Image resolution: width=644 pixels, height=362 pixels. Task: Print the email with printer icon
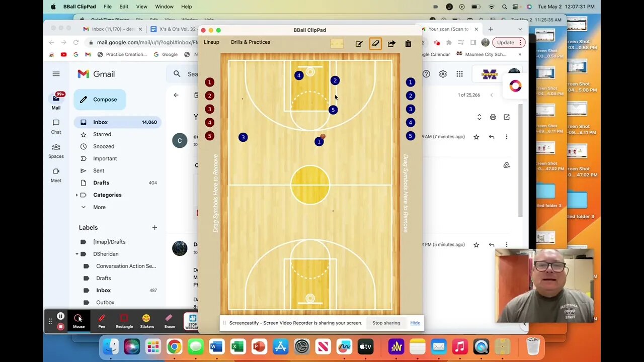pos(493,117)
